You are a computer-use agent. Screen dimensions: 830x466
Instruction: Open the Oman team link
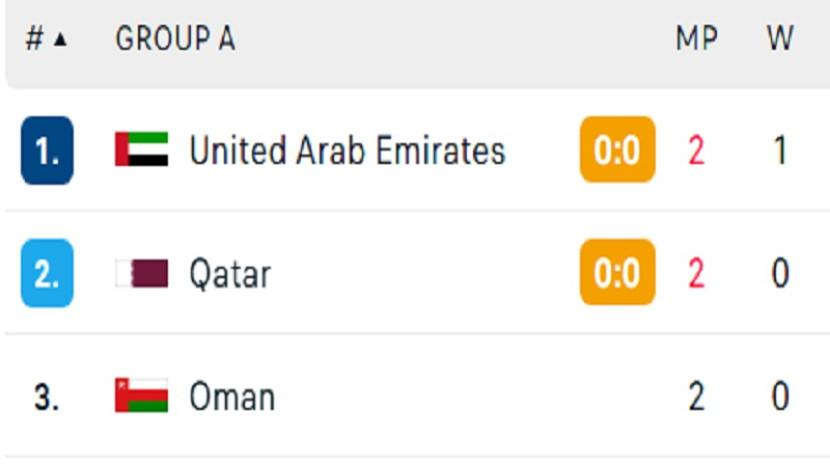click(232, 397)
